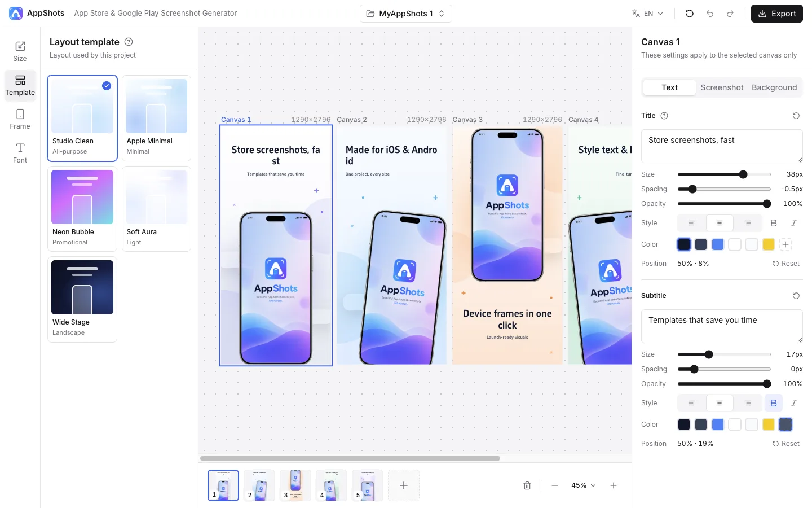Toggle italic for the title

pyautogui.click(x=794, y=223)
